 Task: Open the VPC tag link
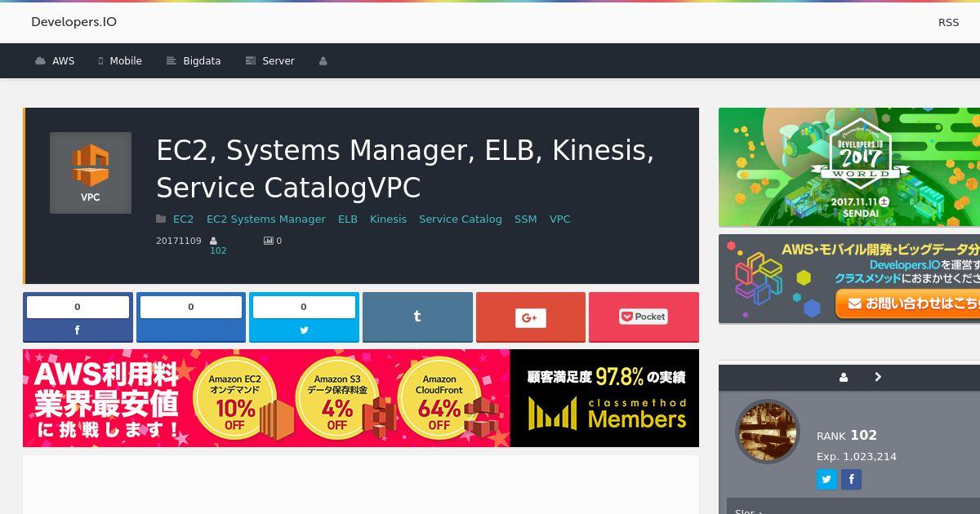point(560,219)
